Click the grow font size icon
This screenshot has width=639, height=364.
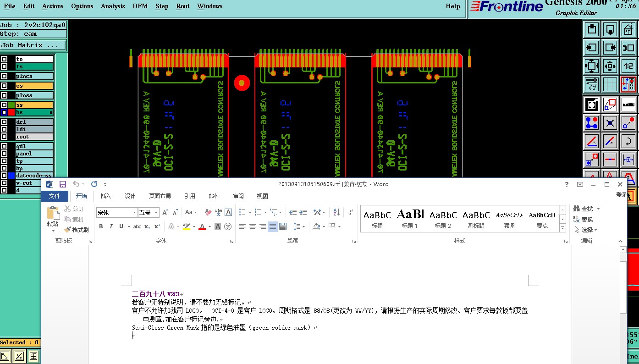click(x=165, y=212)
